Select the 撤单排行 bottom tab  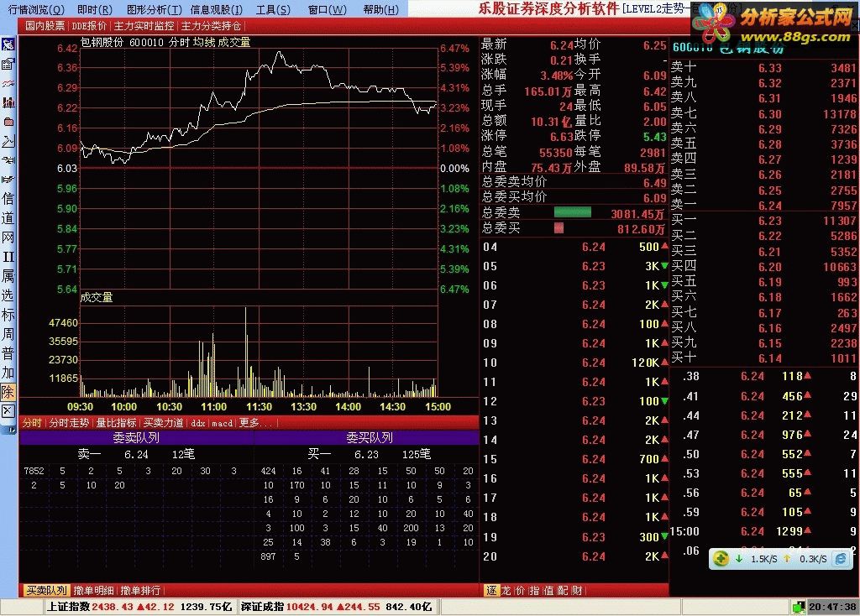coord(140,590)
